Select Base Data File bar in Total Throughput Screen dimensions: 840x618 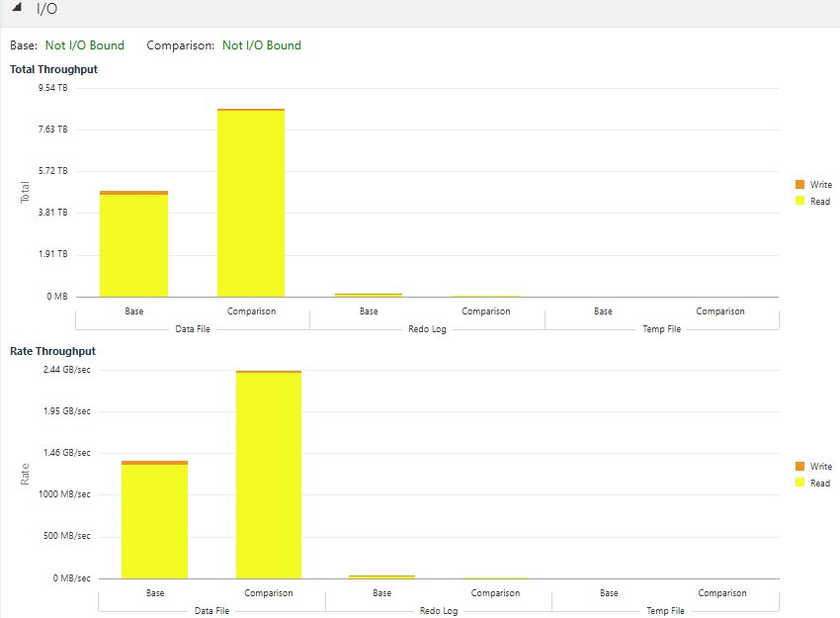(x=133, y=245)
